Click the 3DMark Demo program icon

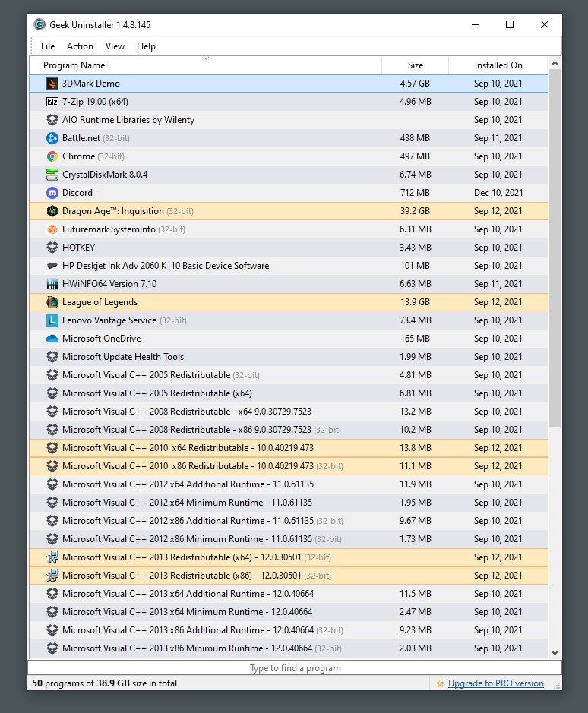[x=52, y=84]
